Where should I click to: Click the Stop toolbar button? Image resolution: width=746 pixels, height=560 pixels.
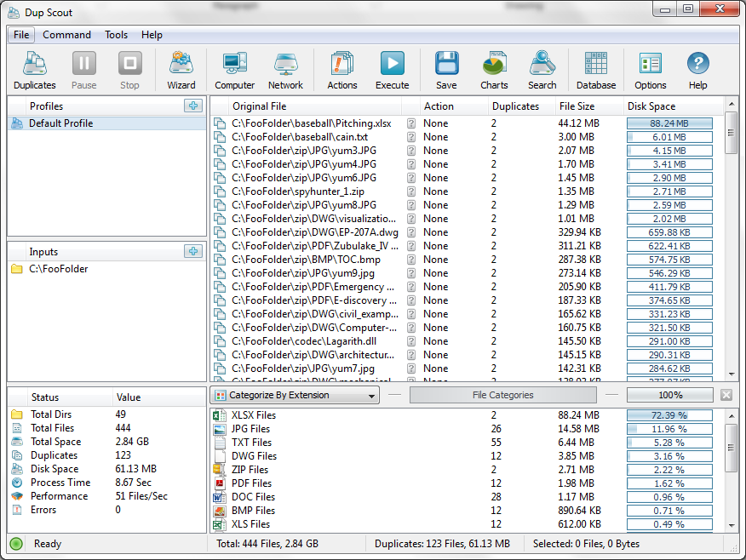[x=130, y=71]
